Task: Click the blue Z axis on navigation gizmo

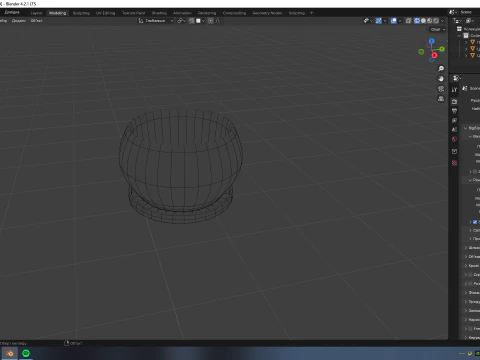Action: point(432,41)
